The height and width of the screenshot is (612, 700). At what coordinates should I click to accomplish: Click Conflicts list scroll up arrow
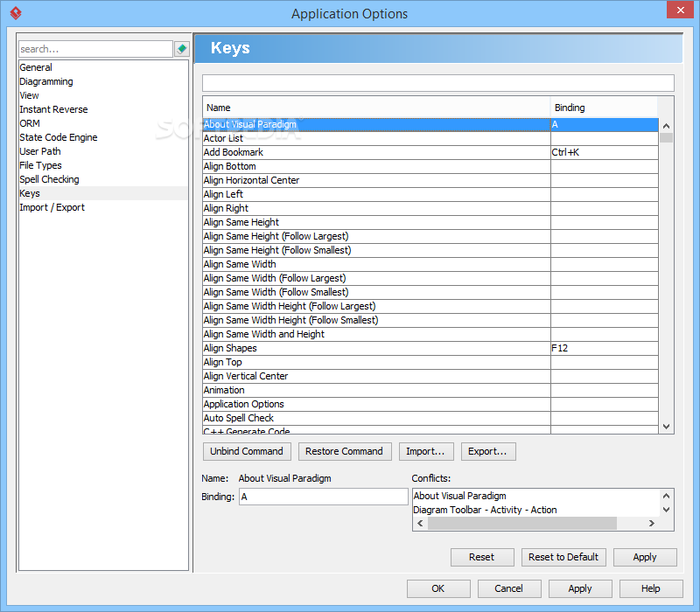pyautogui.click(x=666, y=496)
